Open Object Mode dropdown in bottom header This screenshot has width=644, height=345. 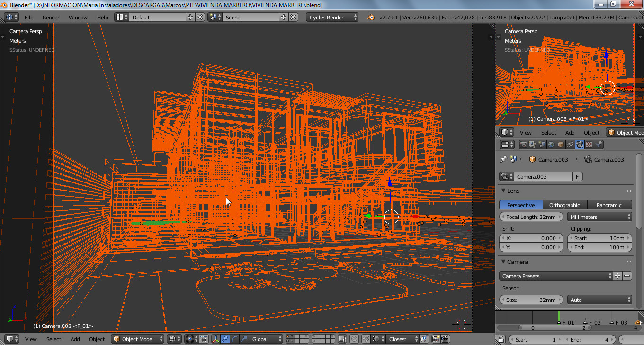138,339
